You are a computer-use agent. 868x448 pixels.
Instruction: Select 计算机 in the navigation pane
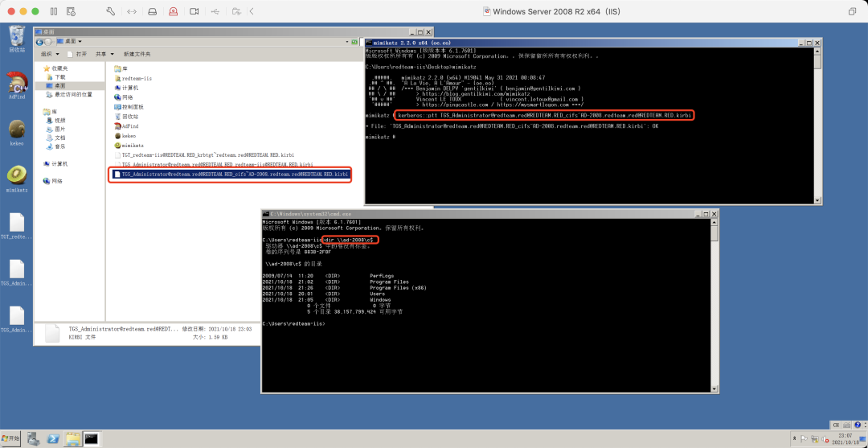pos(55,164)
